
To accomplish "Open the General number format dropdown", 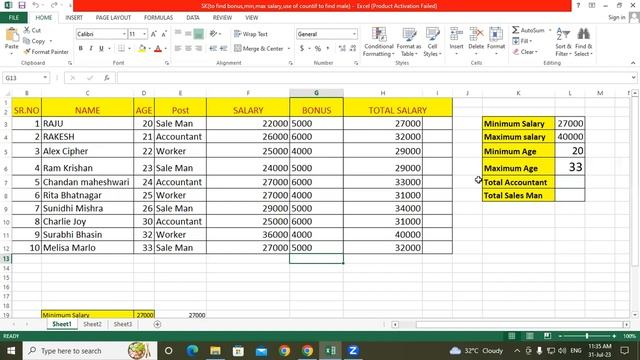I will (354, 34).
